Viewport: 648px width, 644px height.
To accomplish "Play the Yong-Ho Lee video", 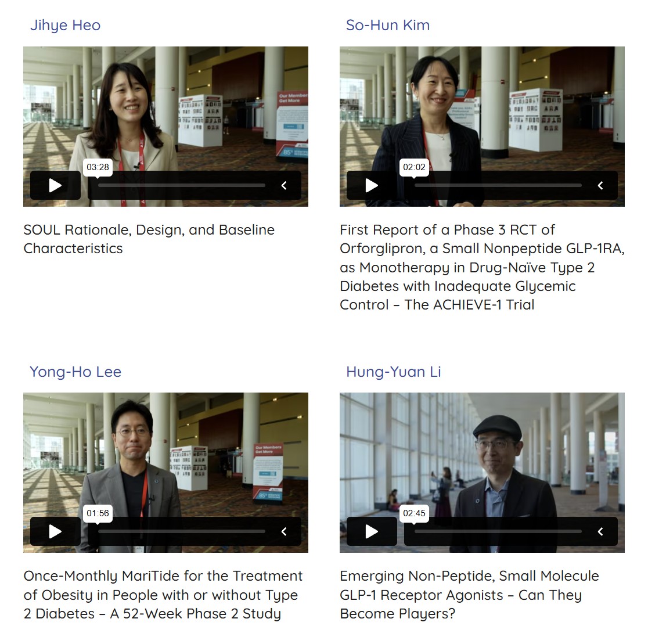I will coord(55,531).
